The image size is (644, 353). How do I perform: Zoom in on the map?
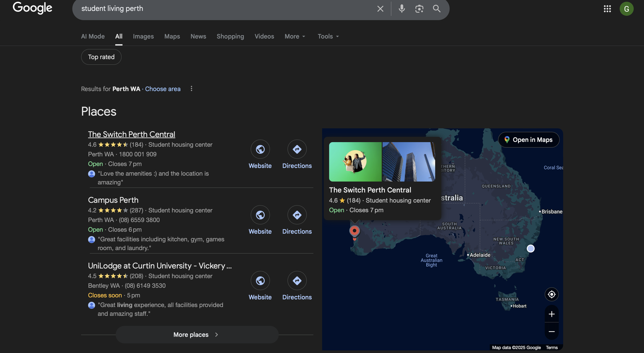[x=552, y=314]
